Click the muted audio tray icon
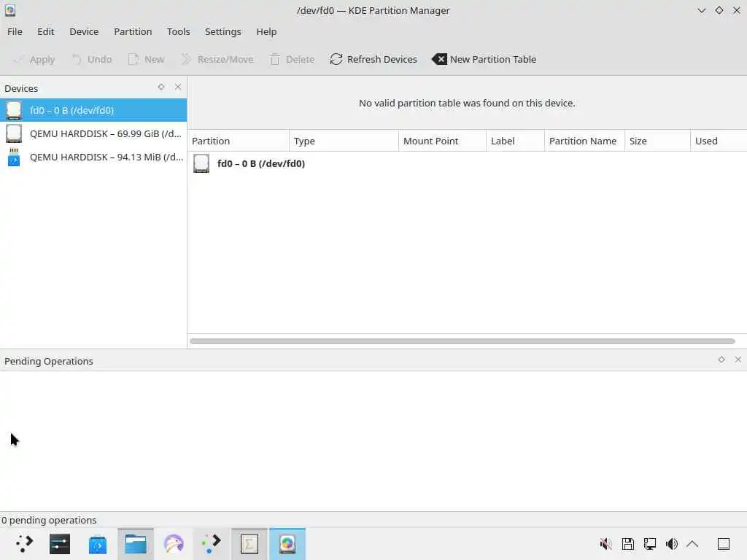747x560 pixels. point(606,544)
